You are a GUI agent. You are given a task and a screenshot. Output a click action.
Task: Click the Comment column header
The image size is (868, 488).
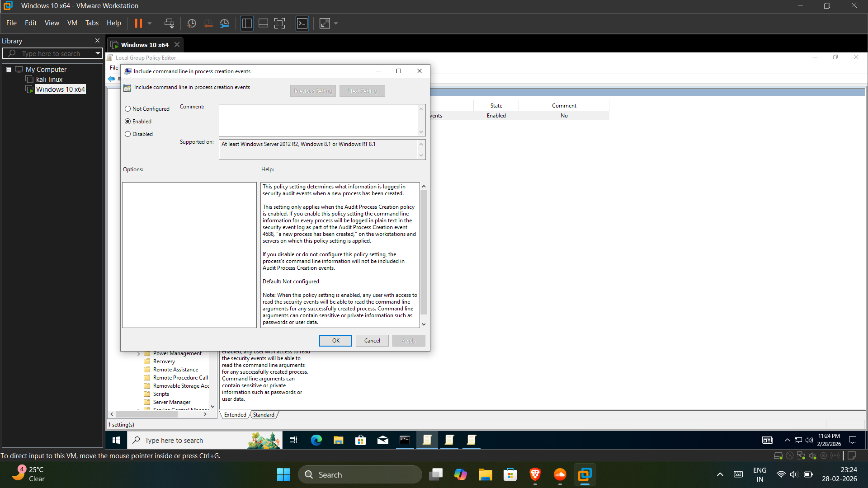tap(564, 106)
